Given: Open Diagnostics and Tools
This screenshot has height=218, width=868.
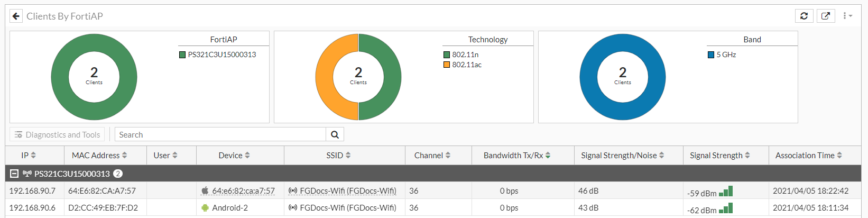Looking at the screenshot, I should 57,135.
